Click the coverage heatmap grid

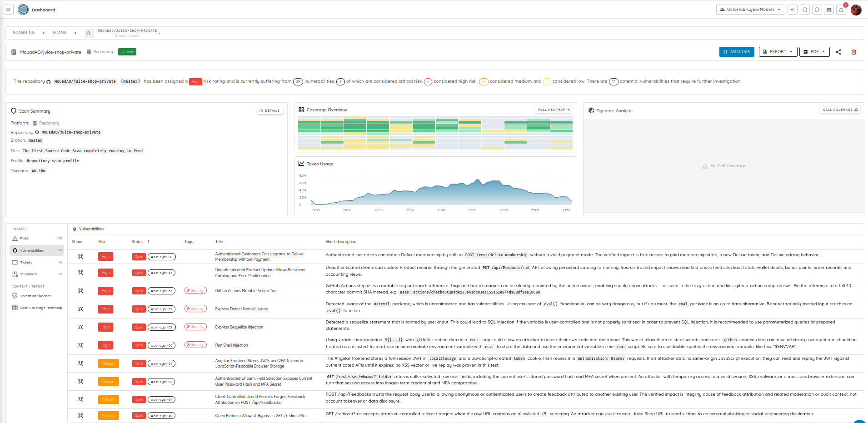click(435, 133)
